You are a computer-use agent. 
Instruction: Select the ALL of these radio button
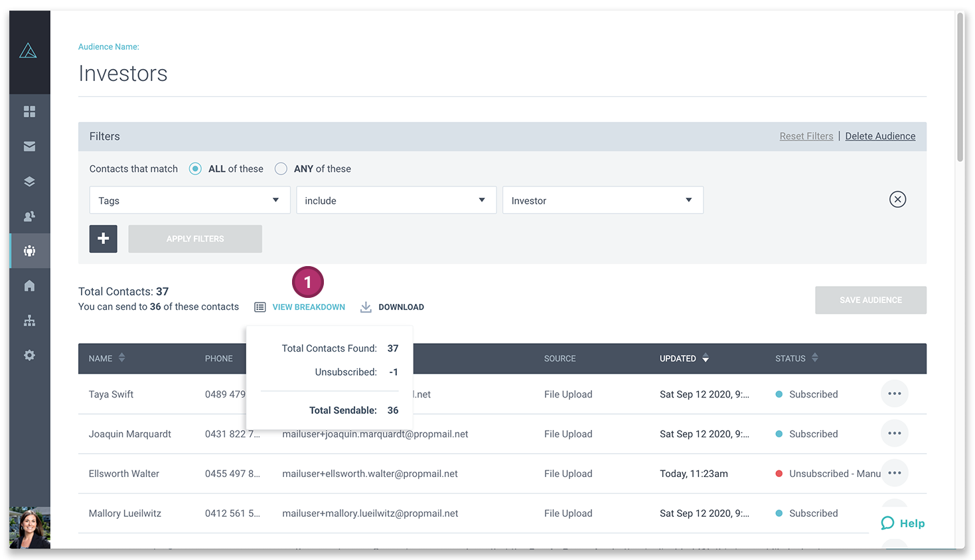(x=195, y=169)
